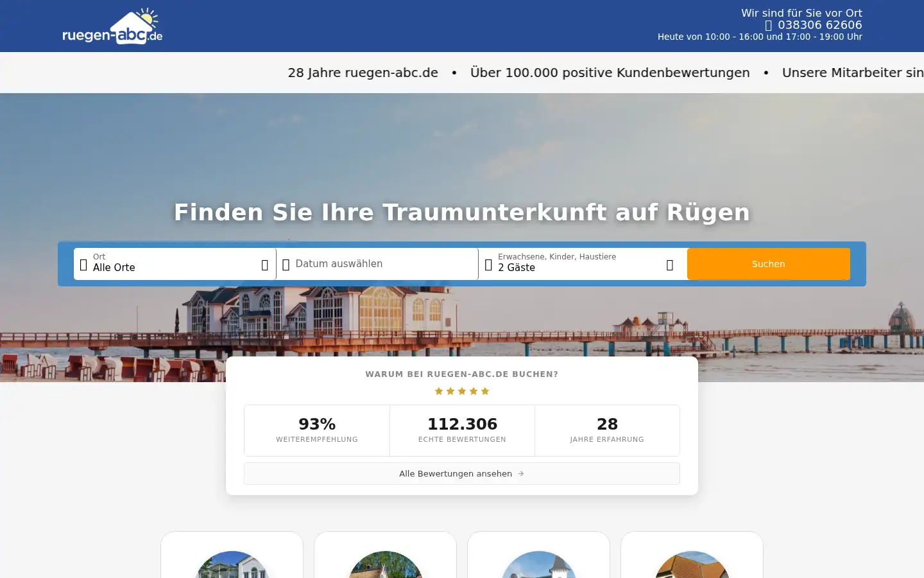The height and width of the screenshot is (578, 924).
Task: Expand the Ort field chevron arrow
Action: click(x=264, y=265)
